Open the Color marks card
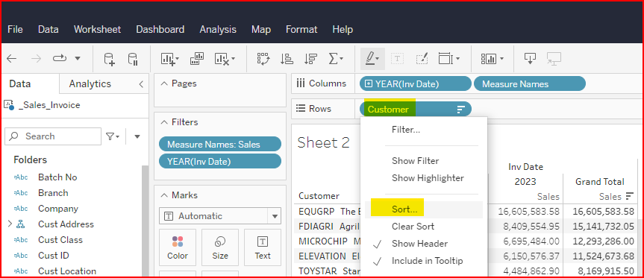This screenshot has height=278, width=644. tap(178, 247)
